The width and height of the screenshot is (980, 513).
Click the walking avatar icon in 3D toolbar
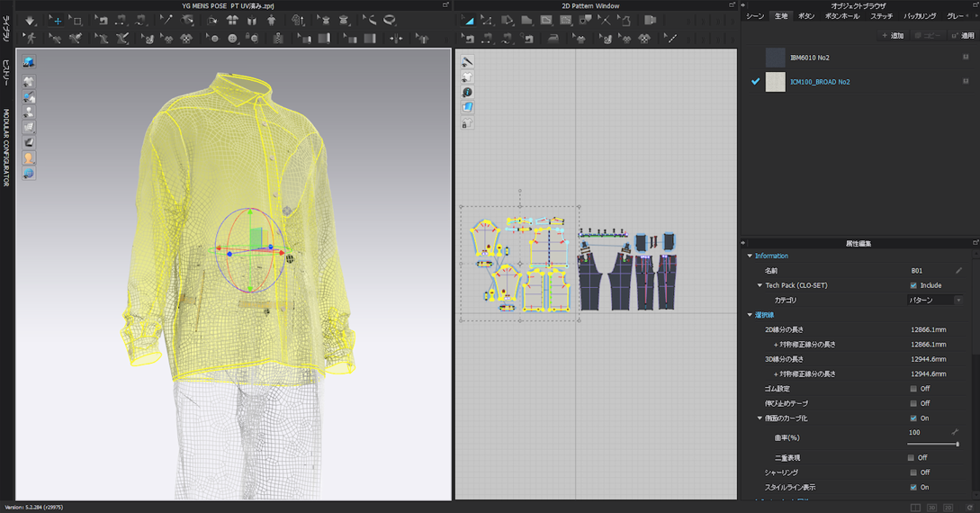31,38
